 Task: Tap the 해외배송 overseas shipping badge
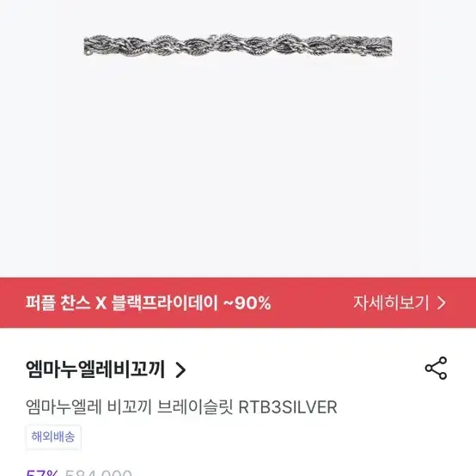53,436
